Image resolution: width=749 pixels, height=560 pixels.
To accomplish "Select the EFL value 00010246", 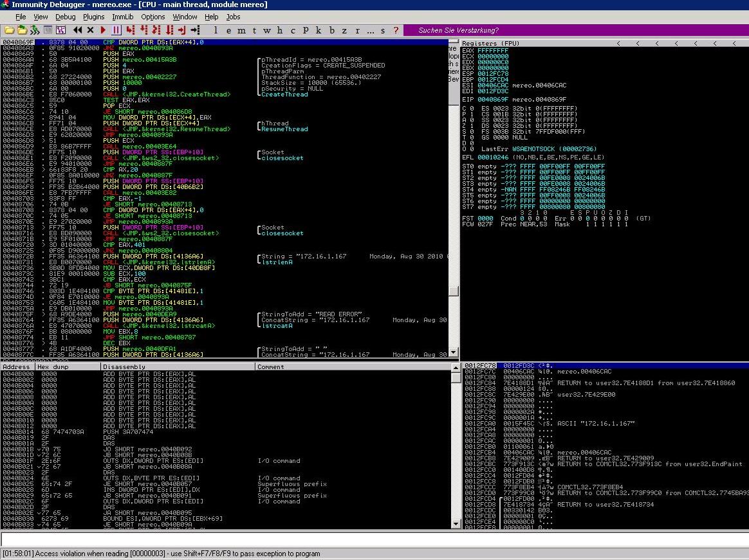I will (x=493, y=157).
